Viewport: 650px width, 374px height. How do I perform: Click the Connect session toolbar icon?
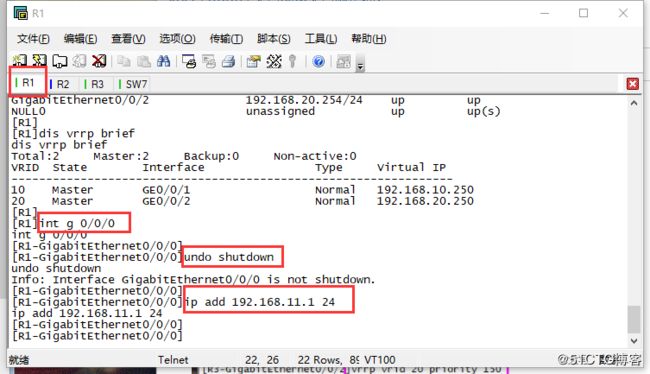19,61
